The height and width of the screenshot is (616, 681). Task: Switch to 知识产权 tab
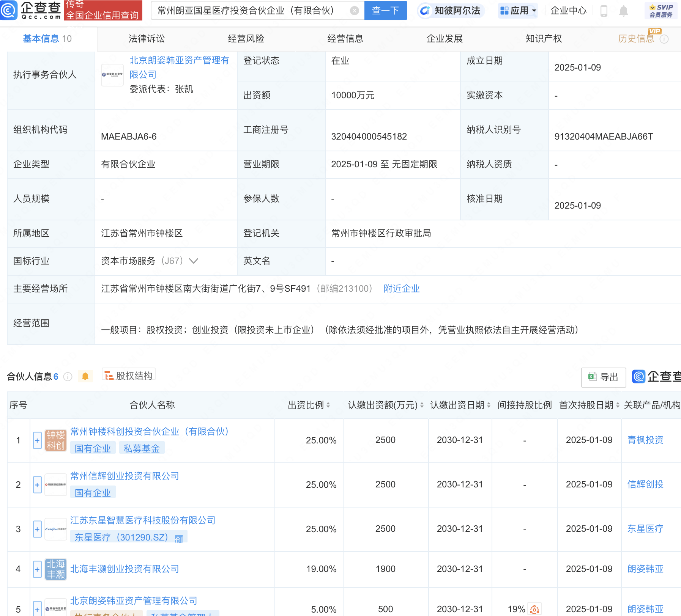coord(544,39)
